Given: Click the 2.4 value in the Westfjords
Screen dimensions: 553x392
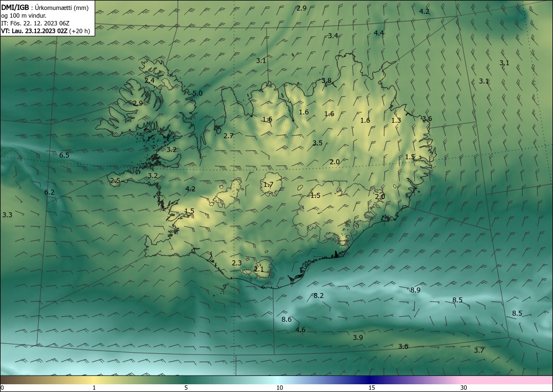Looking at the screenshot, I should tap(149, 80).
